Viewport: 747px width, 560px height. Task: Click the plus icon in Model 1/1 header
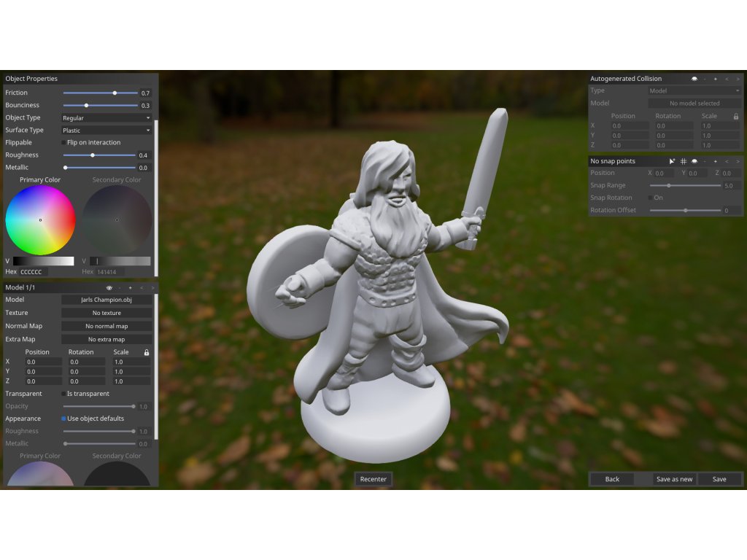[130, 288]
